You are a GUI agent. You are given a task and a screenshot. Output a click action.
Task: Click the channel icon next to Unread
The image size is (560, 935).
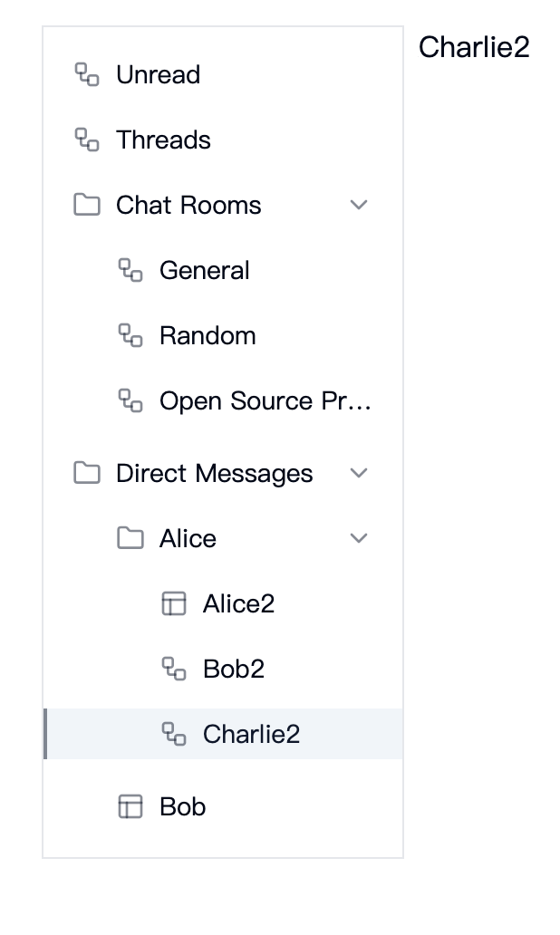click(87, 75)
